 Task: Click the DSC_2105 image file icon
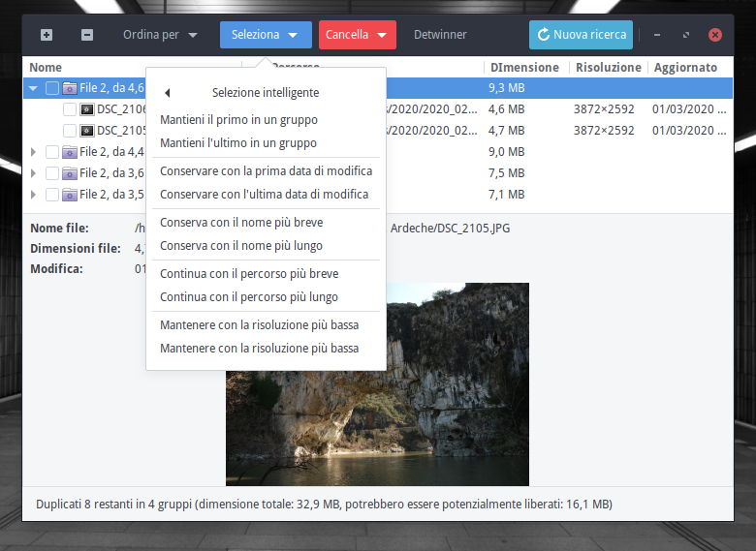click(x=86, y=131)
